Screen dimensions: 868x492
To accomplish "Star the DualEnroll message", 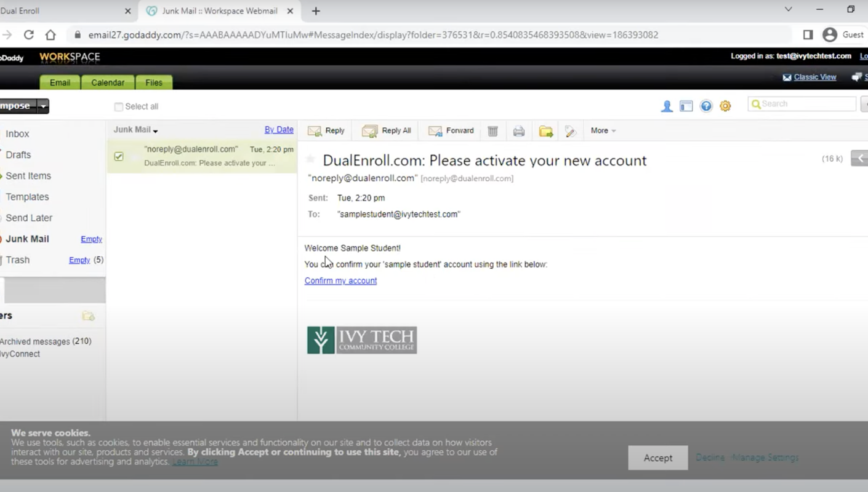I will point(311,160).
